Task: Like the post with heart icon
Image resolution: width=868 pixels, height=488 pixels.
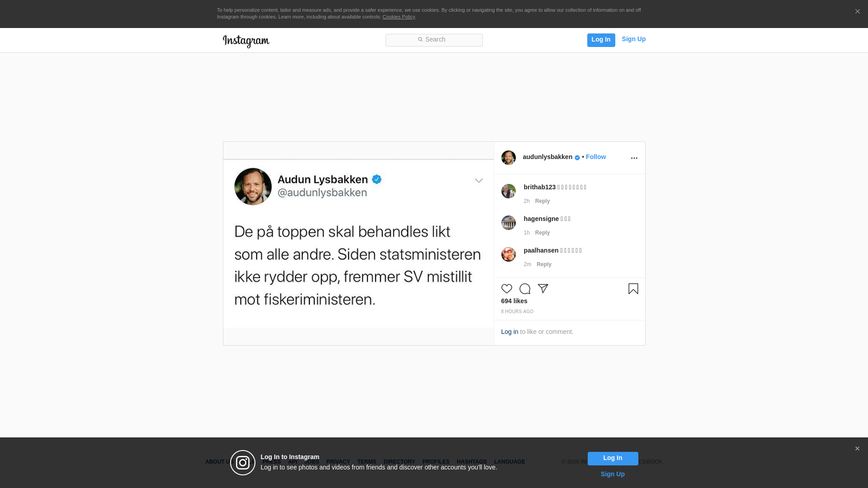Action: [x=507, y=289]
